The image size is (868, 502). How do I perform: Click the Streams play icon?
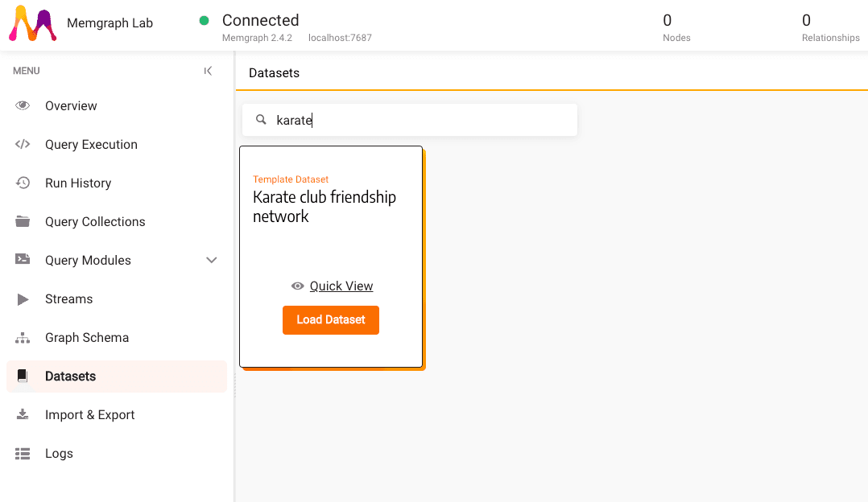point(23,298)
